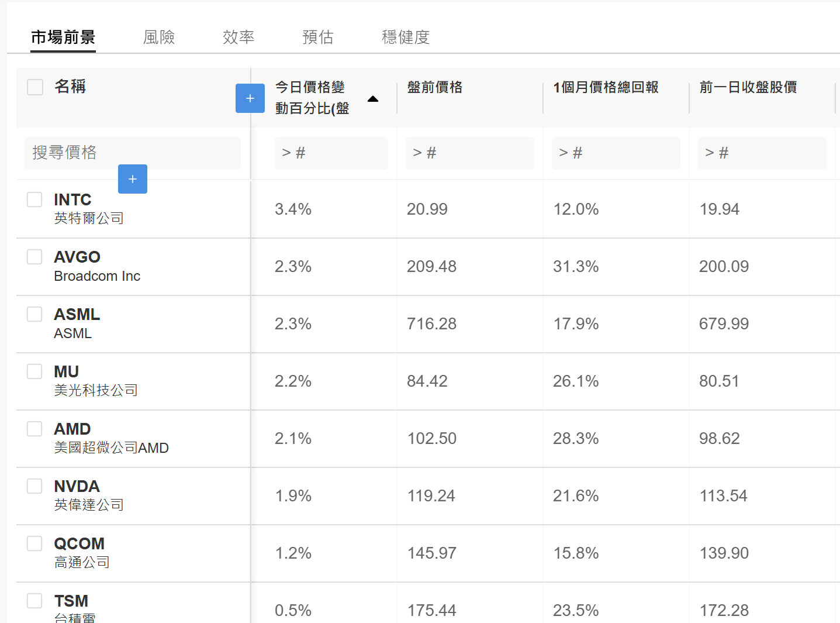Click INTC's pre-market price 20.99
The width and height of the screenshot is (840, 623).
[427, 209]
